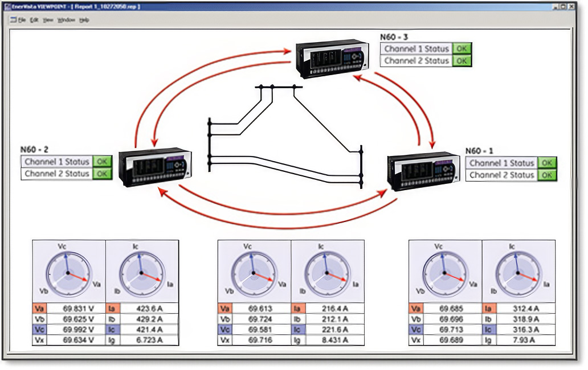Select the 69.625 V value

(x=78, y=319)
